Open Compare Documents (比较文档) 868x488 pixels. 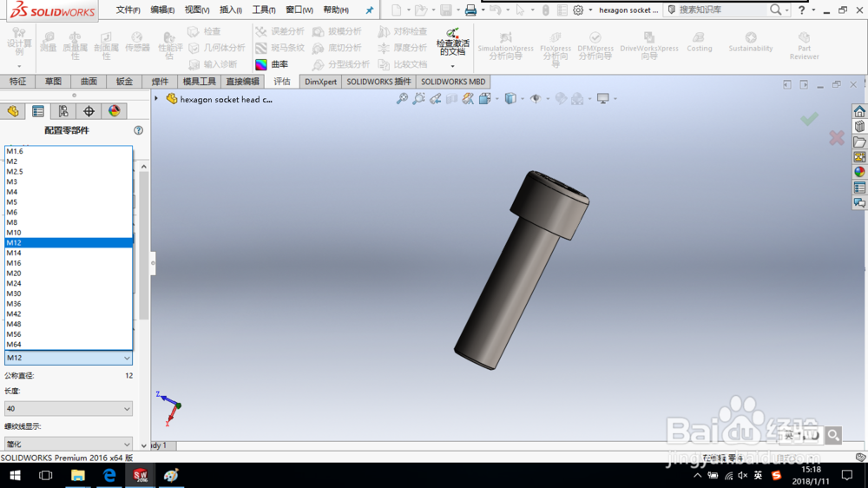tap(403, 64)
